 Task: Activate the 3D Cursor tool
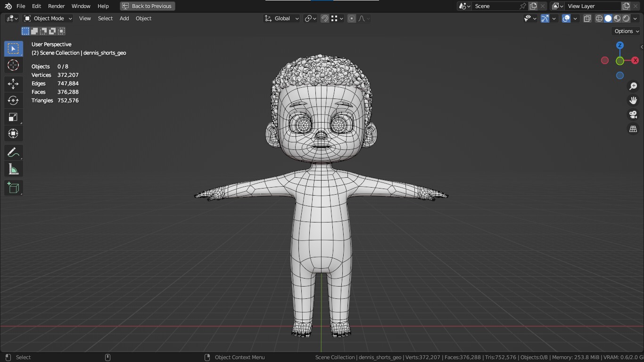point(13,65)
